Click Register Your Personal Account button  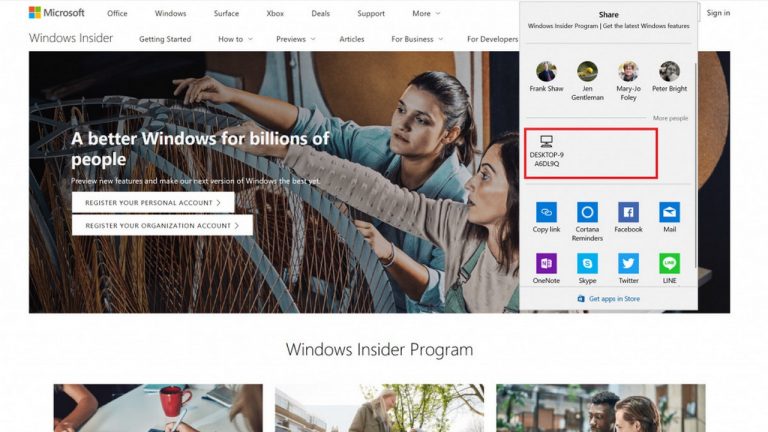[x=153, y=203]
